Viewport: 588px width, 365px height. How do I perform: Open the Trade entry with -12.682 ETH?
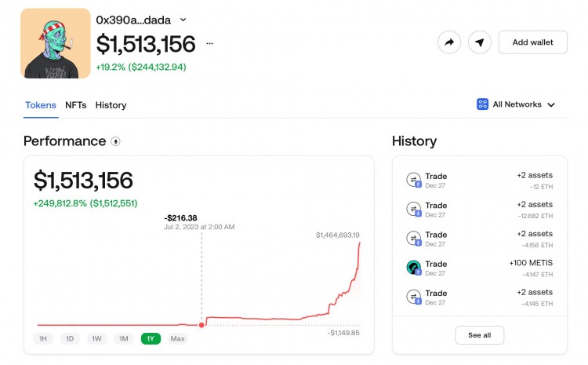tap(480, 210)
